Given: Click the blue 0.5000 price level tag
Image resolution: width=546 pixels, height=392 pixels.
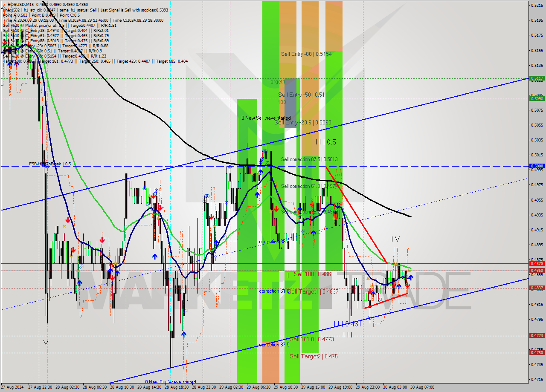Looking at the screenshot, I should (537, 166).
